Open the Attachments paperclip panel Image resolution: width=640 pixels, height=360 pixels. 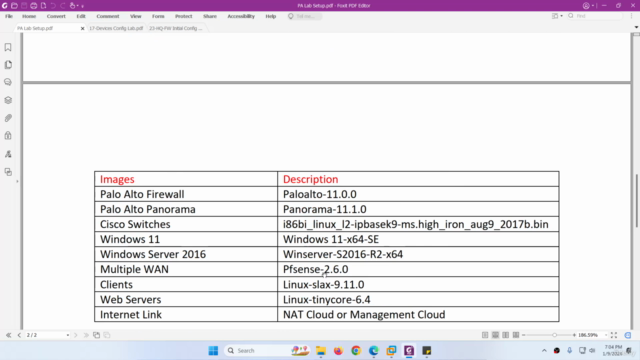pos(8,118)
